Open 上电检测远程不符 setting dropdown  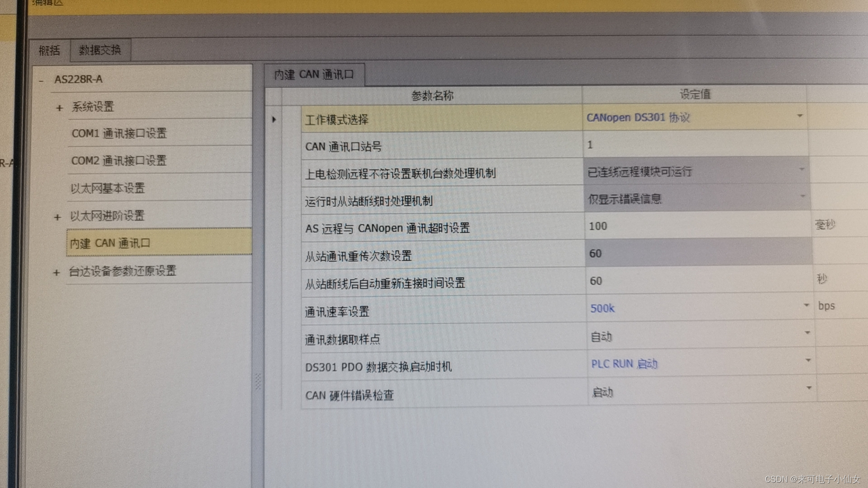(x=801, y=169)
